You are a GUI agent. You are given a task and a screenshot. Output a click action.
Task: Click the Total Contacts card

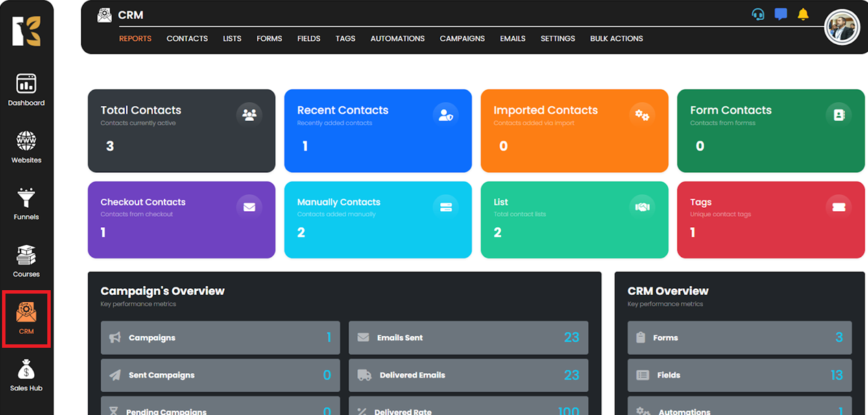tap(181, 130)
